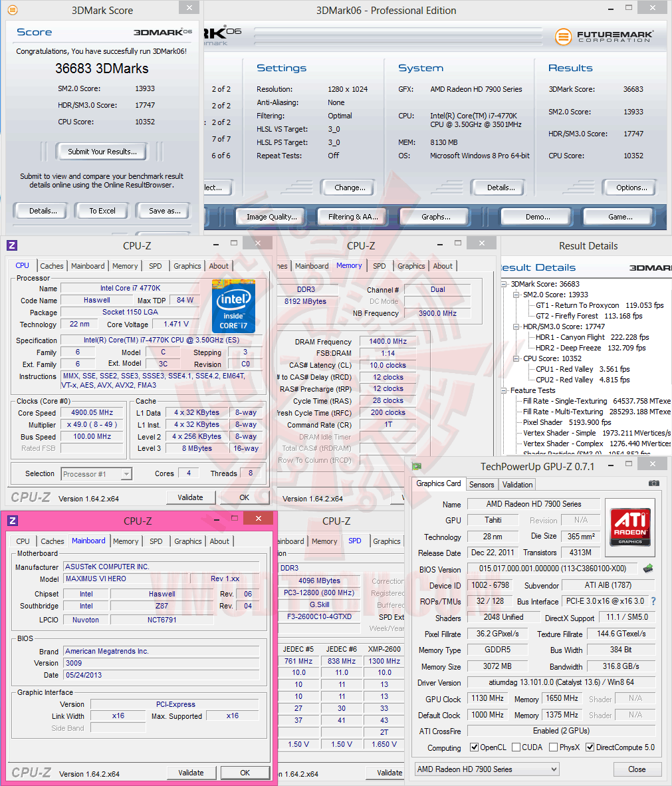Select SPD tab in pink Mainboard CPU-Z window
The image size is (672, 786).
pos(156,541)
